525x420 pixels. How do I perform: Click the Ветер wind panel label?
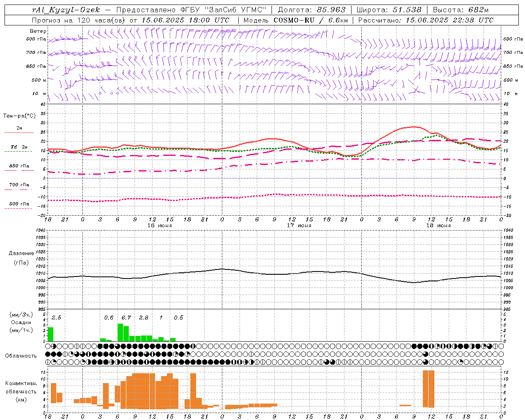point(38,31)
